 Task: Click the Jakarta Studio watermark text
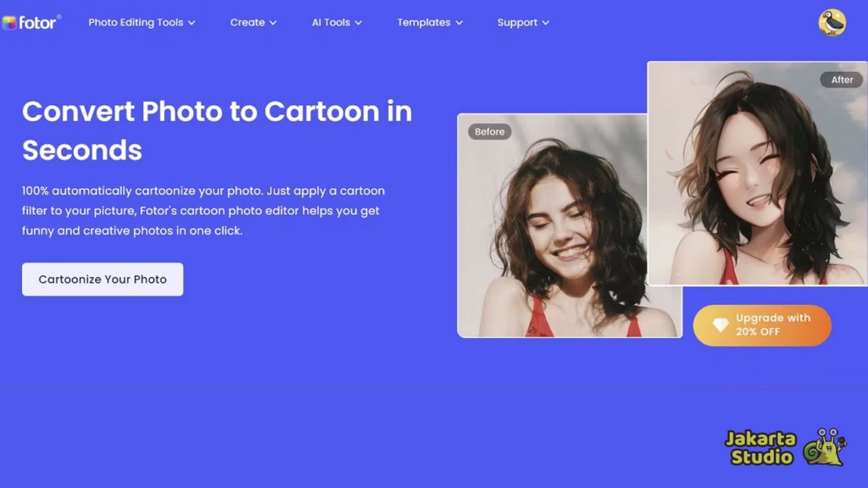(x=760, y=447)
